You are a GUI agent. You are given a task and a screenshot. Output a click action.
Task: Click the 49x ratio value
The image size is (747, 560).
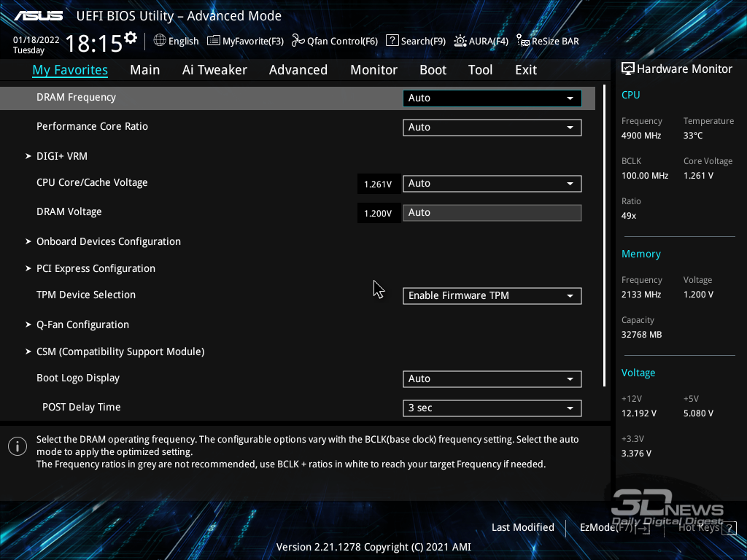click(629, 216)
